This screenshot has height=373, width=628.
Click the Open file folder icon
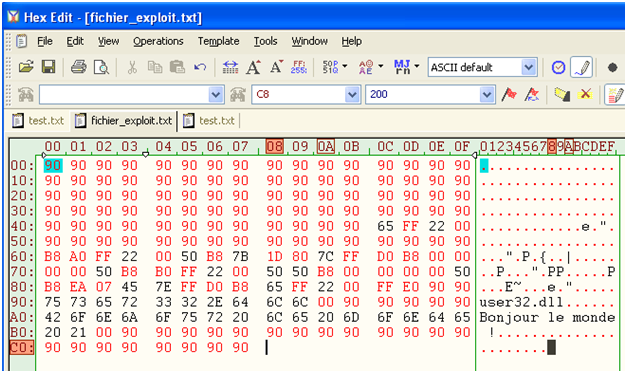tap(26, 67)
